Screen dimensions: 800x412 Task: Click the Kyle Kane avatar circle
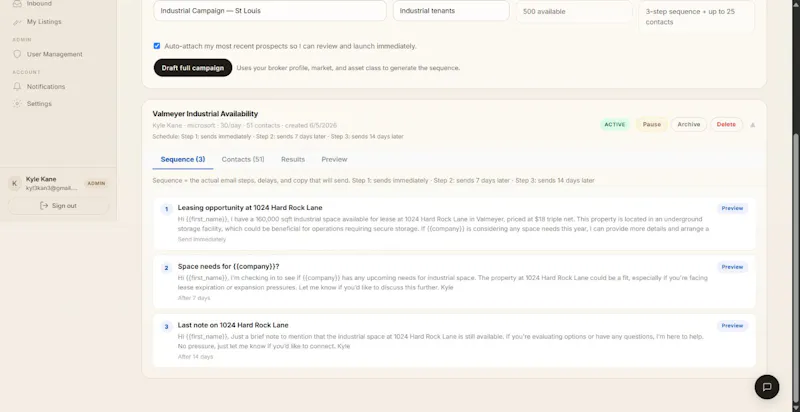click(x=14, y=184)
